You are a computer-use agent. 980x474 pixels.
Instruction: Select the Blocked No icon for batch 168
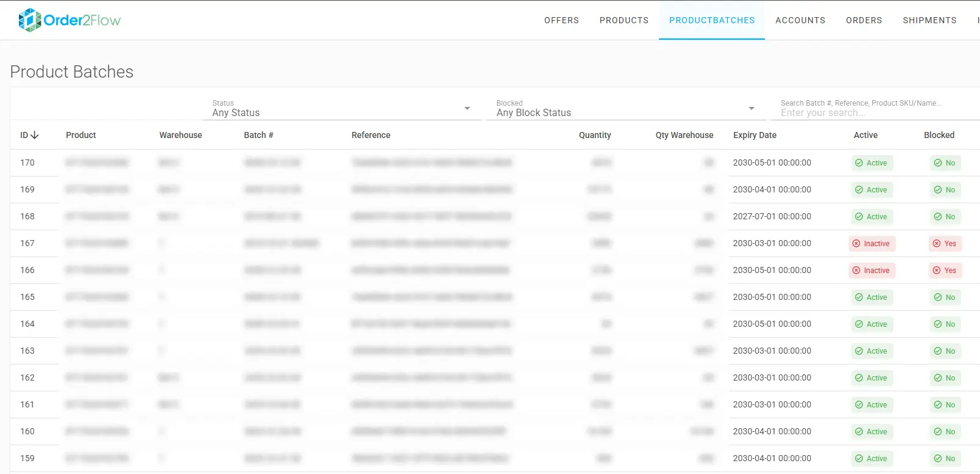938,217
